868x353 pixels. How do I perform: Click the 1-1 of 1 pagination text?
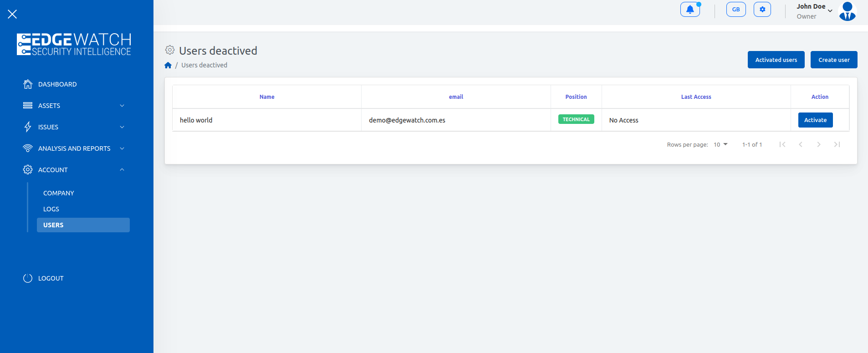752,144
